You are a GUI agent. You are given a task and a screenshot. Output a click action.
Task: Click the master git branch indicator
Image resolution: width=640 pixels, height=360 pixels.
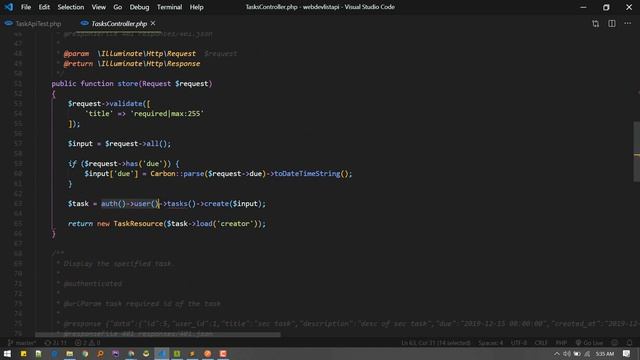[x=22, y=343]
